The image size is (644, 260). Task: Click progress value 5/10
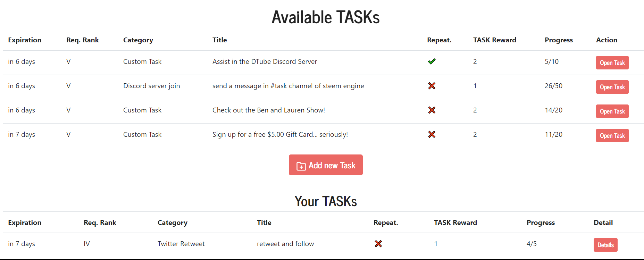(552, 61)
